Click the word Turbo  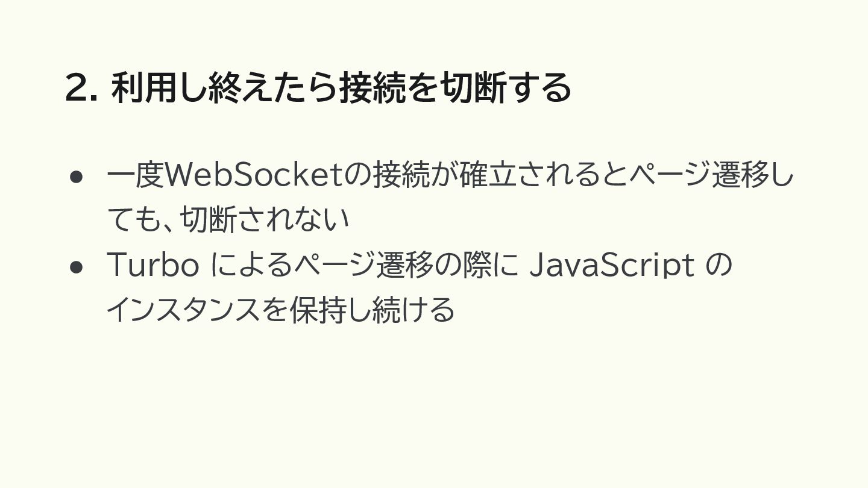coord(153,266)
